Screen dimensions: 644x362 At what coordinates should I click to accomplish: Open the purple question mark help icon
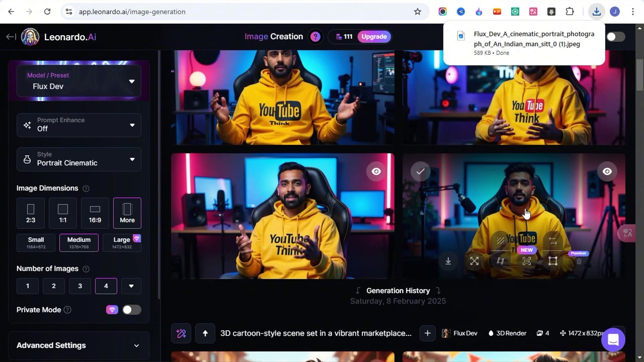tap(315, 37)
